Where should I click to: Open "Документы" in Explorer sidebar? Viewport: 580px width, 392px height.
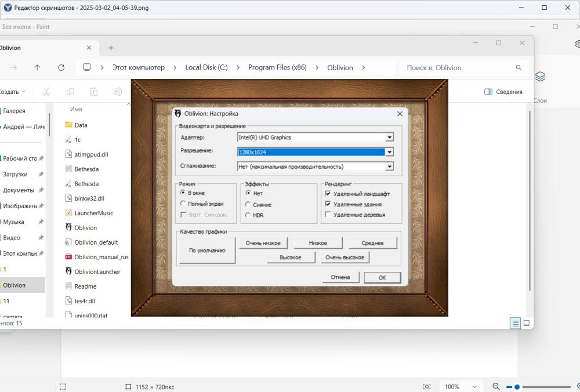pyautogui.click(x=19, y=190)
